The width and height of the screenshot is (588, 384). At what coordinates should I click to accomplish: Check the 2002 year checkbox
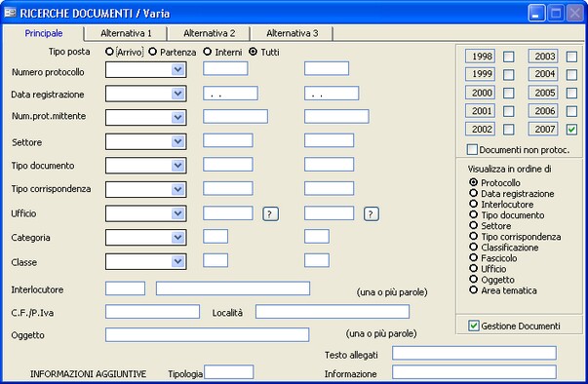click(508, 130)
